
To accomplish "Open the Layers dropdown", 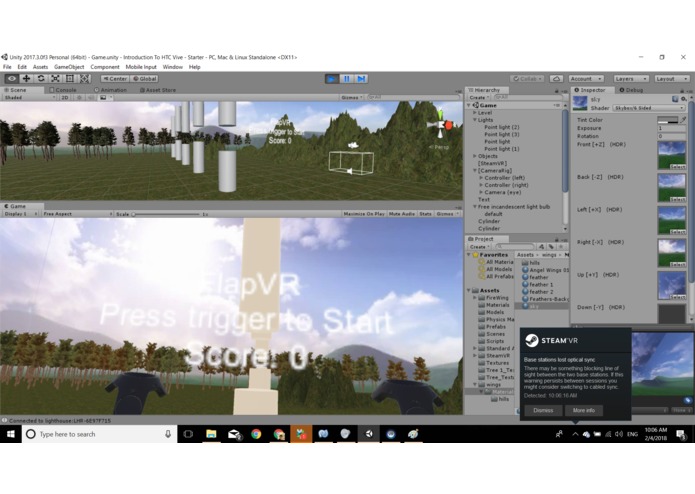I will (631, 78).
